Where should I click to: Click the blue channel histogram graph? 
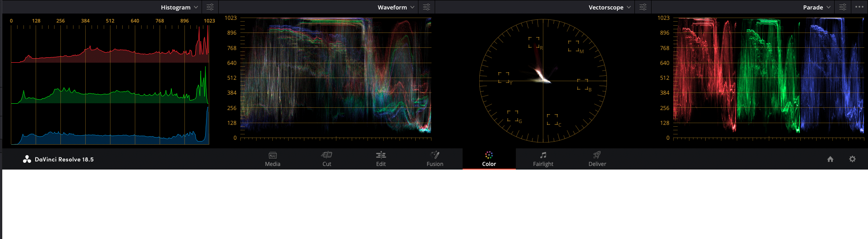[x=110, y=125]
